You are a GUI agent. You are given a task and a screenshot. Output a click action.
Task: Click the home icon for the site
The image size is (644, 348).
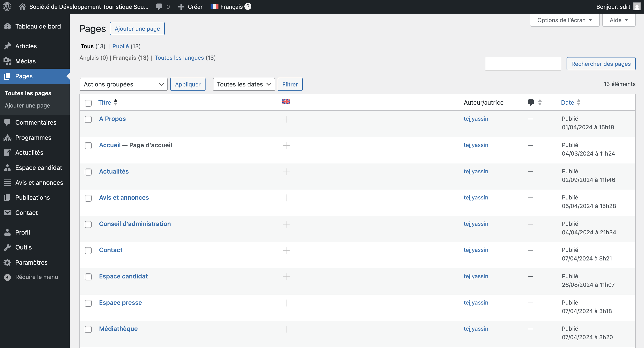click(x=22, y=7)
